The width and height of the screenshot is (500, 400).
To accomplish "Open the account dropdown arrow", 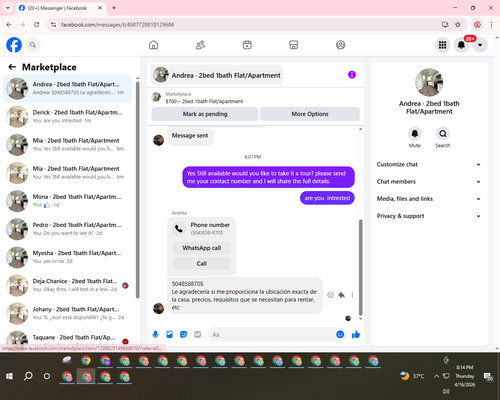I will pos(480,45).
